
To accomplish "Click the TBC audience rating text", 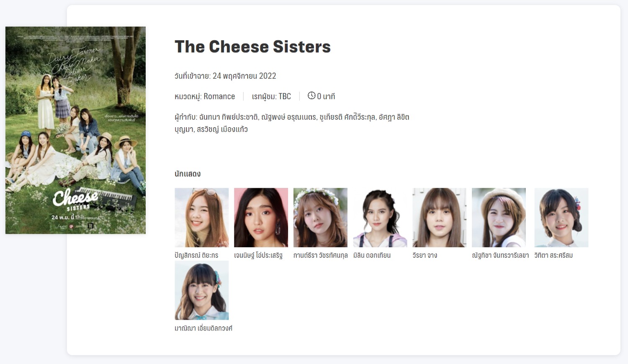I will pyautogui.click(x=285, y=96).
